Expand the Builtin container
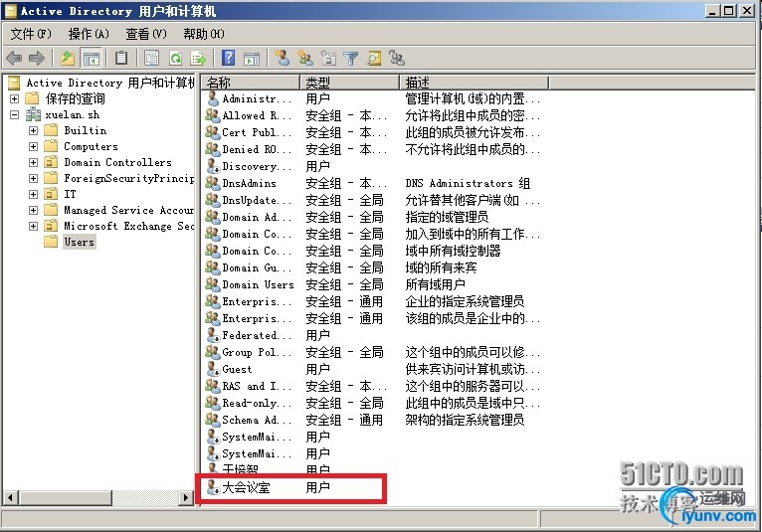This screenshot has height=532, width=762. tap(33, 130)
